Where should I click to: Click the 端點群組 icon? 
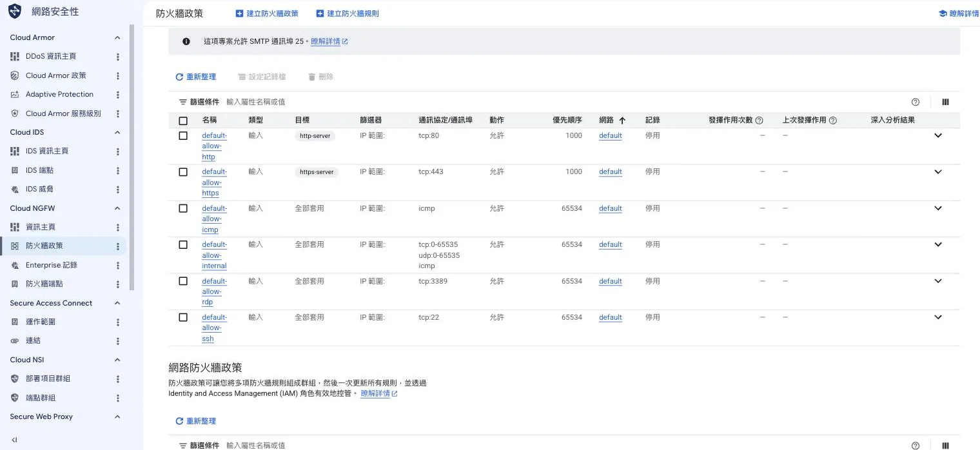(15, 398)
